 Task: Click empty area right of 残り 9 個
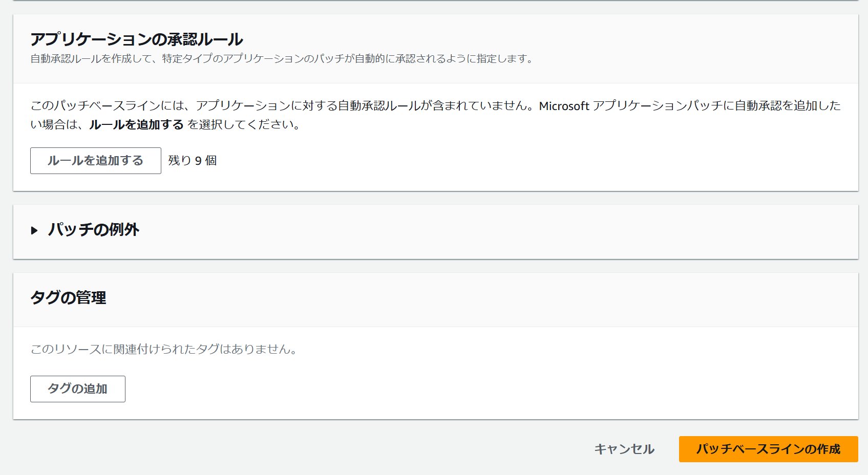tap(461, 161)
